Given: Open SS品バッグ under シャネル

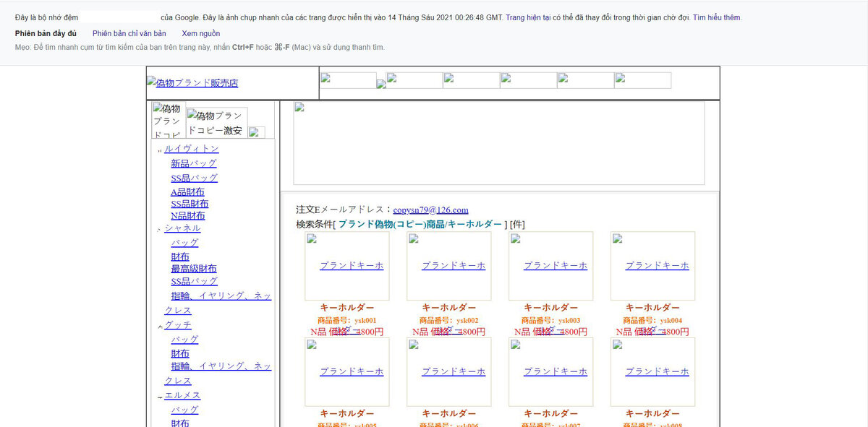Looking at the screenshot, I should point(194,281).
